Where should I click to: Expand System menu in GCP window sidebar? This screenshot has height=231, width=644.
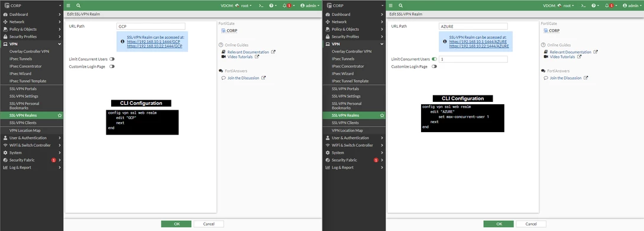click(x=31, y=152)
